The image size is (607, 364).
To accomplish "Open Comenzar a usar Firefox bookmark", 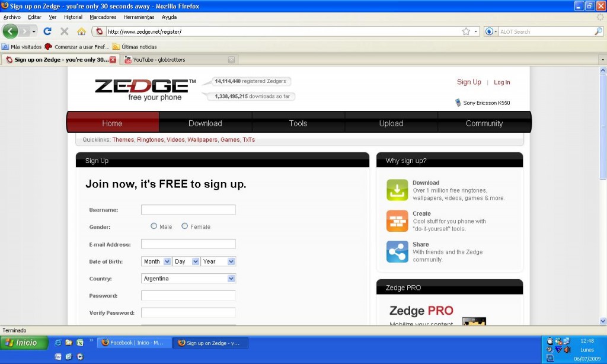I will [77, 47].
